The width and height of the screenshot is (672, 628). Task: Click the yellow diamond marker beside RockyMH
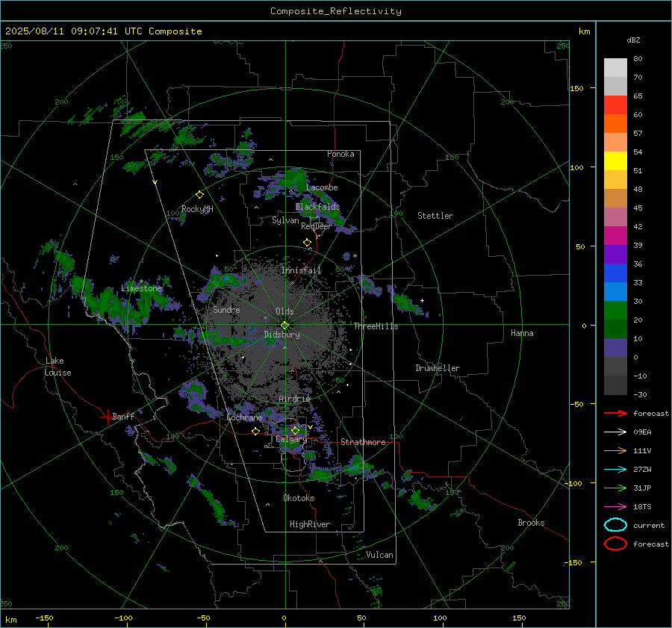tap(199, 195)
